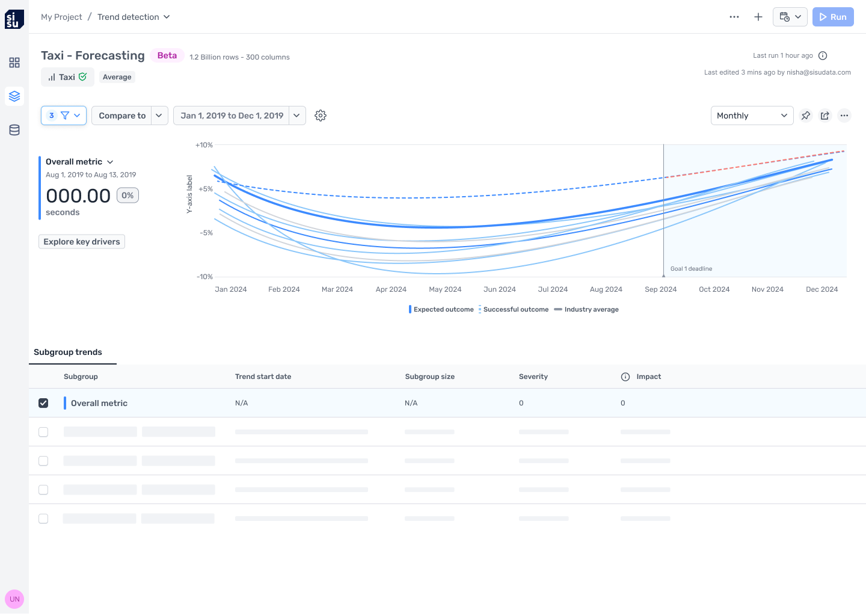Click the 1.2 Billion rows - 300 columns text
Viewport: 866px width, 616px height.
click(239, 57)
